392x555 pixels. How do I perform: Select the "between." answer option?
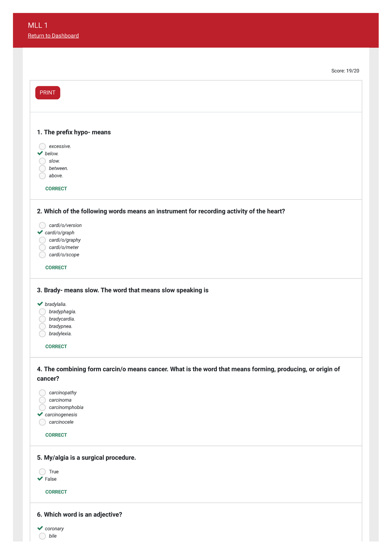pos(42,168)
